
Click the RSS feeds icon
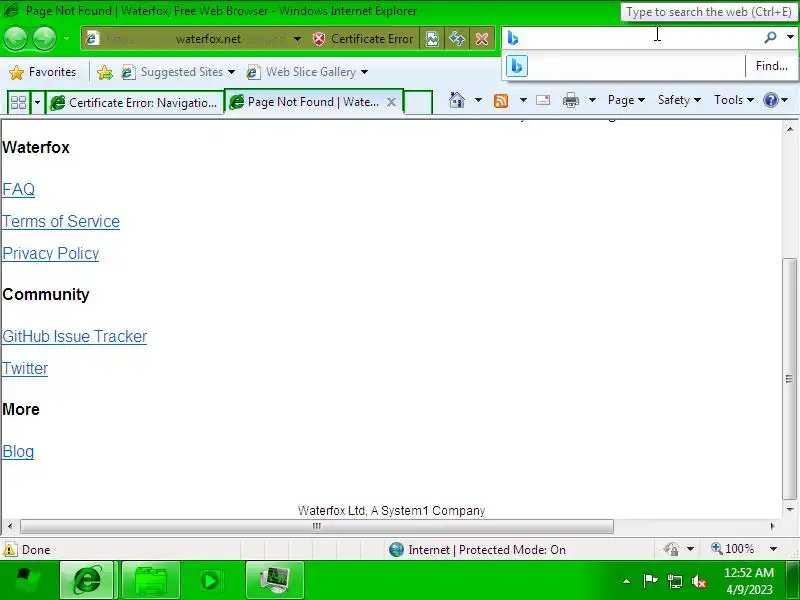pos(501,101)
